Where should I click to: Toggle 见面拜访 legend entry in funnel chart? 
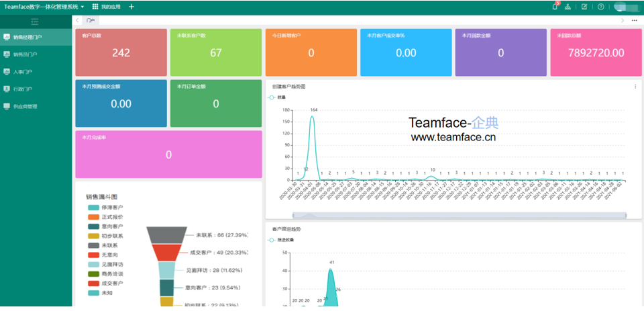(105, 265)
